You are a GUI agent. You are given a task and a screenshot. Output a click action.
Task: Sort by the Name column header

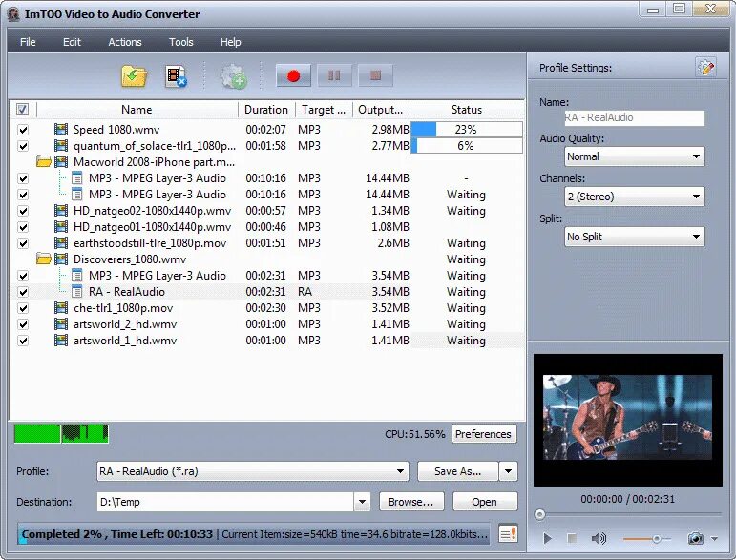point(137,110)
